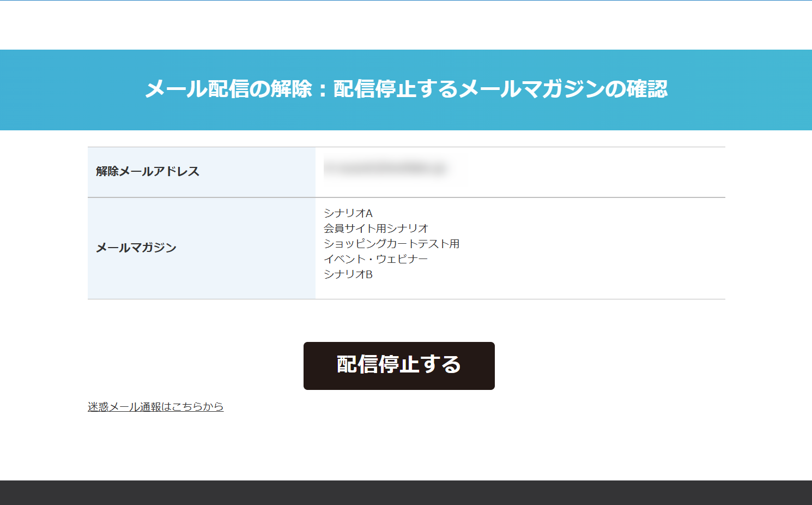This screenshot has height=505, width=812.
Task: Click the letter B in シナリオB
Action: [369, 274]
